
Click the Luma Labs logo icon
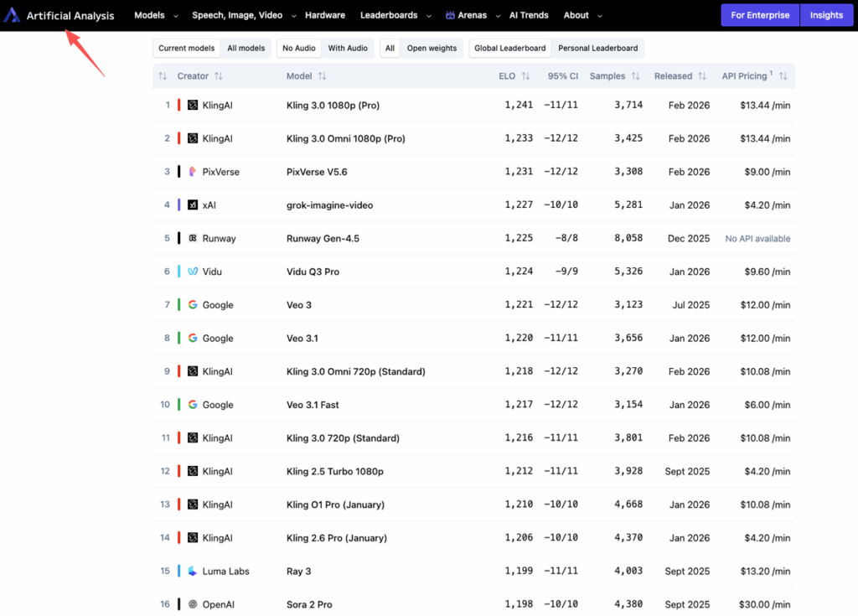[x=193, y=571]
